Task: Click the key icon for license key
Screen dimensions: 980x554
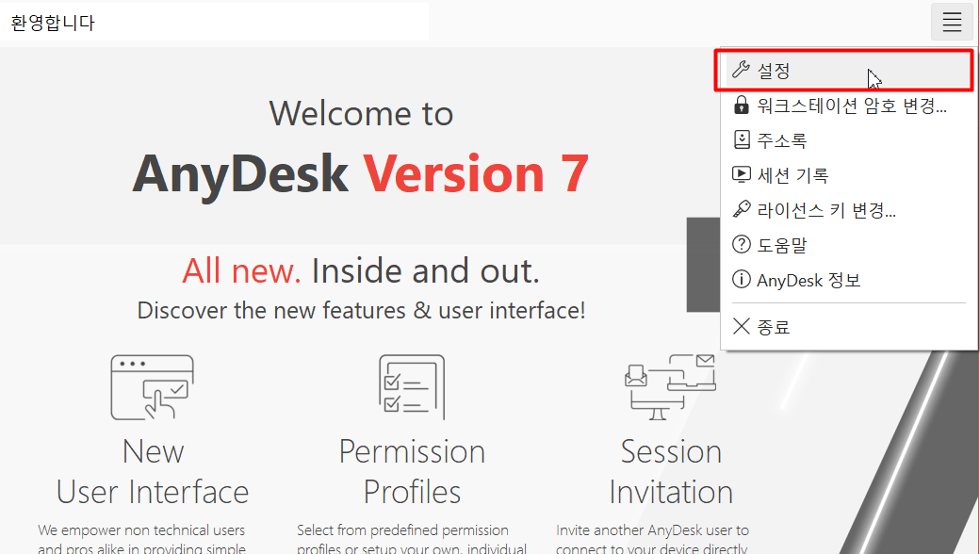Action: [x=742, y=208]
